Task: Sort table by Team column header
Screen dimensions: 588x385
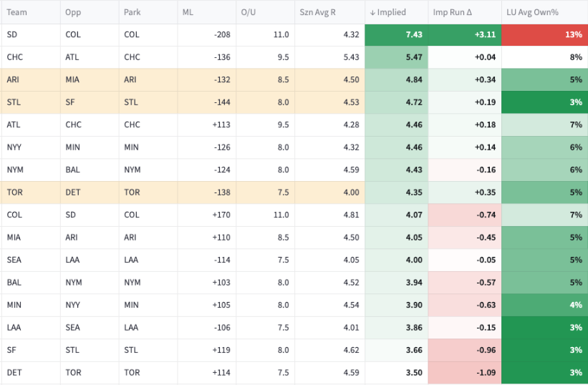Action: click(x=17, y=12)
